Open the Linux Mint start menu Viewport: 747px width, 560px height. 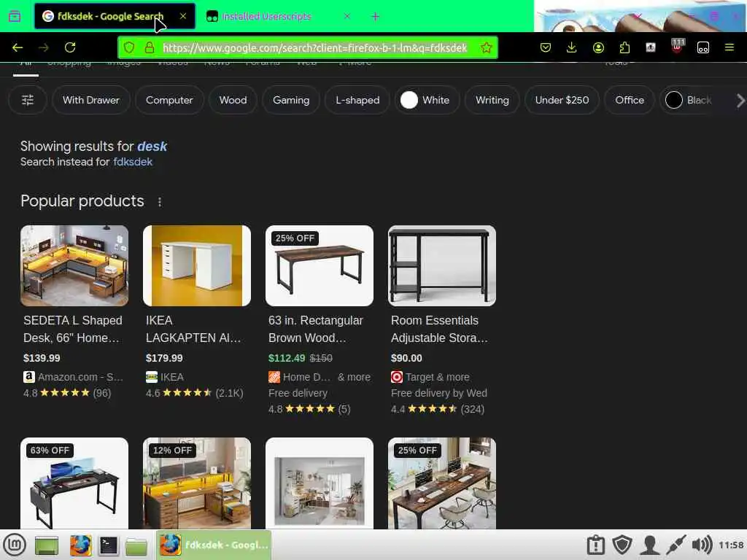click(15, 545)
